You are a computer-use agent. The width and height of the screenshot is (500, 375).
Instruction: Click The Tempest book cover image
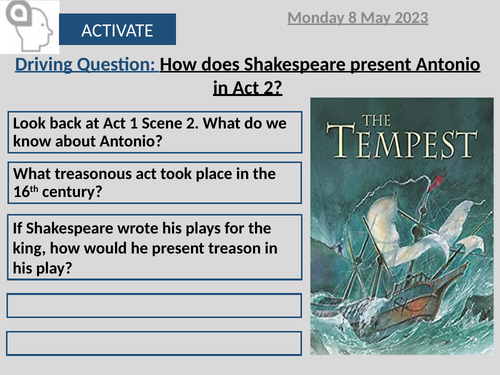(x=402, y=226)
